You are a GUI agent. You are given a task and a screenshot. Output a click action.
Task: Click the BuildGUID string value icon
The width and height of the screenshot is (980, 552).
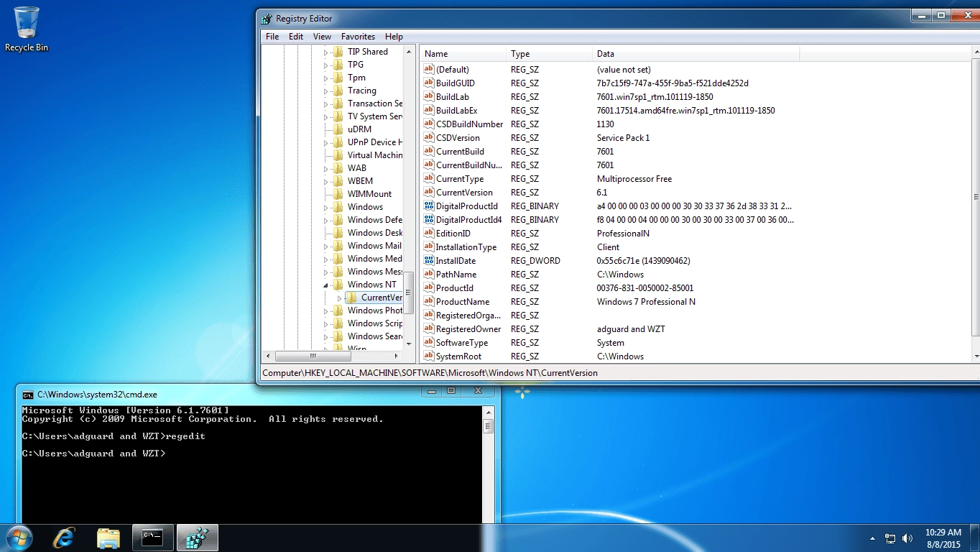429,83
